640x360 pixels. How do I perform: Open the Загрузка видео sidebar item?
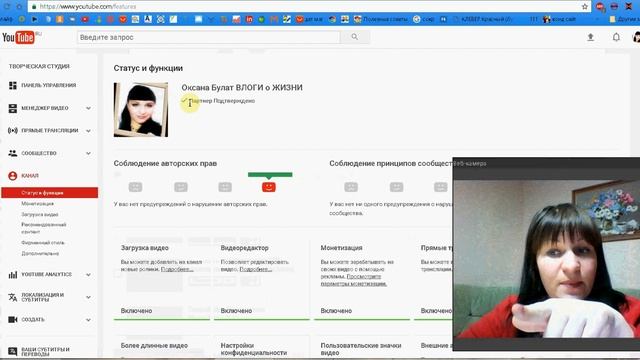click(x=40, y=214)
